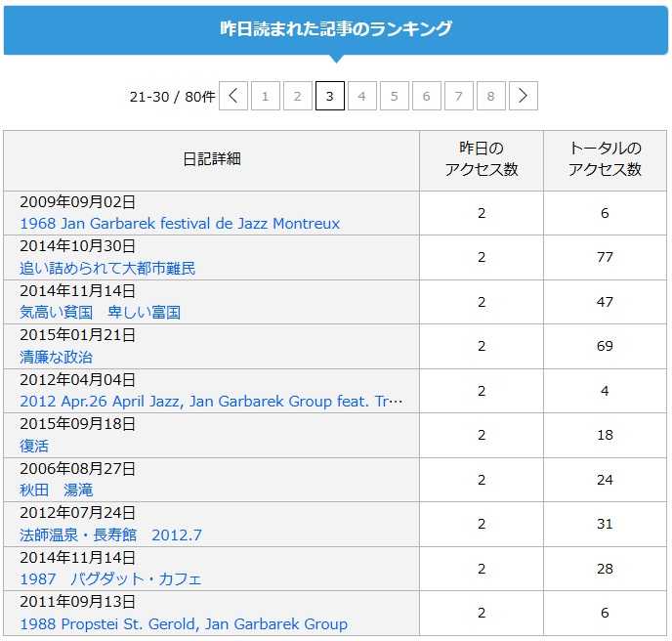The width and height of the screenshot is (672, 641).
Task: Open 2012 Apr.26 April Jazz article
Action: tap(211, 402)
